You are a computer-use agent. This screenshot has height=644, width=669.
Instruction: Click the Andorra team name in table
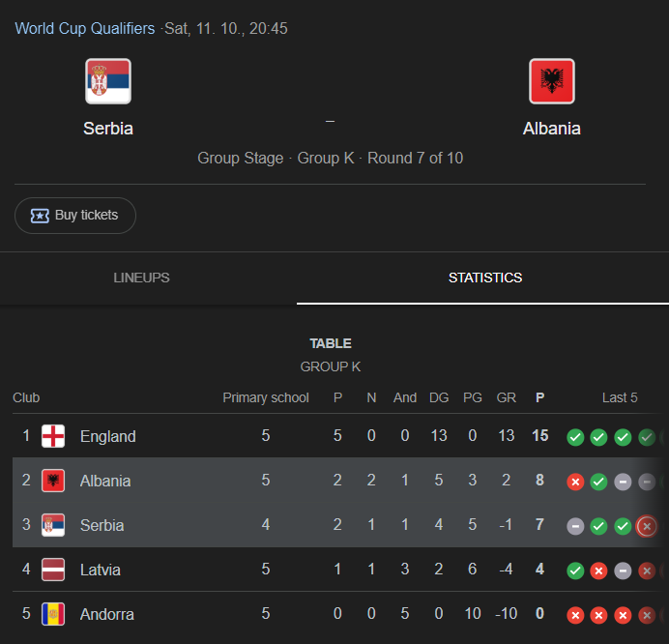(x=107, y=614)
